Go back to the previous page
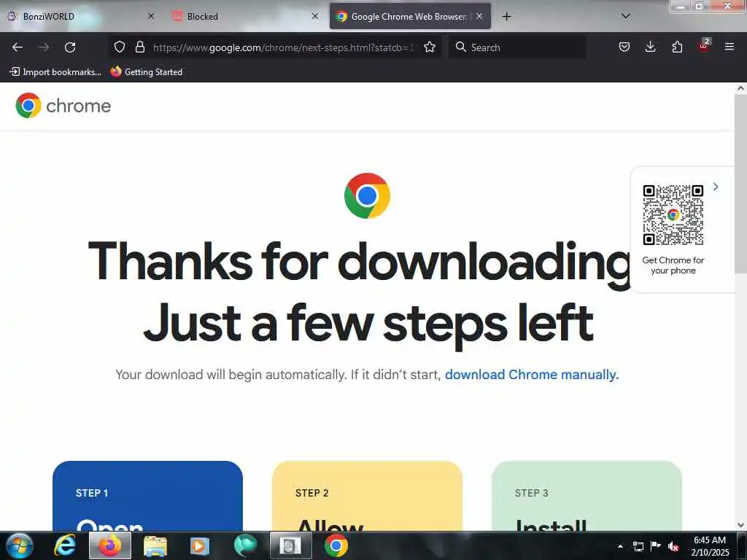The image size is (747, 560). 18,47
